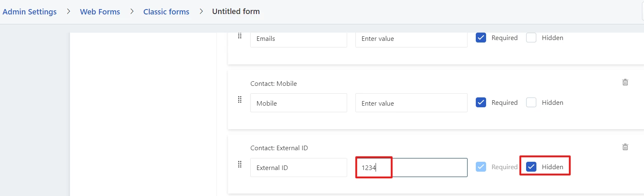The height and width of the screenshot is (196, 644).
Task: Click the External ID value field containing 1234
Action: tap(411, 168)
